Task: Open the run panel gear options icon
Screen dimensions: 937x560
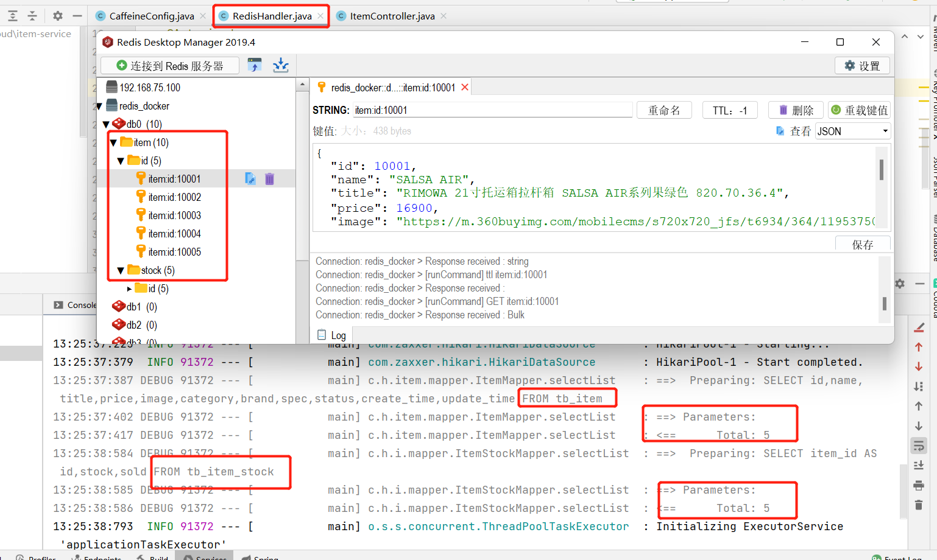Action: point(900,284)
